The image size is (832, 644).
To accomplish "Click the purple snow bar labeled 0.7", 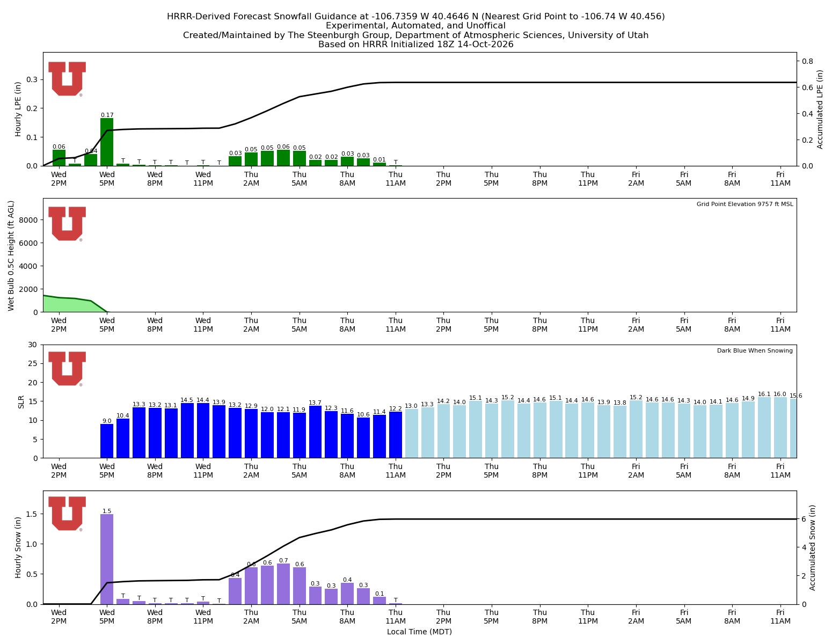I will (x=283, y=584).
